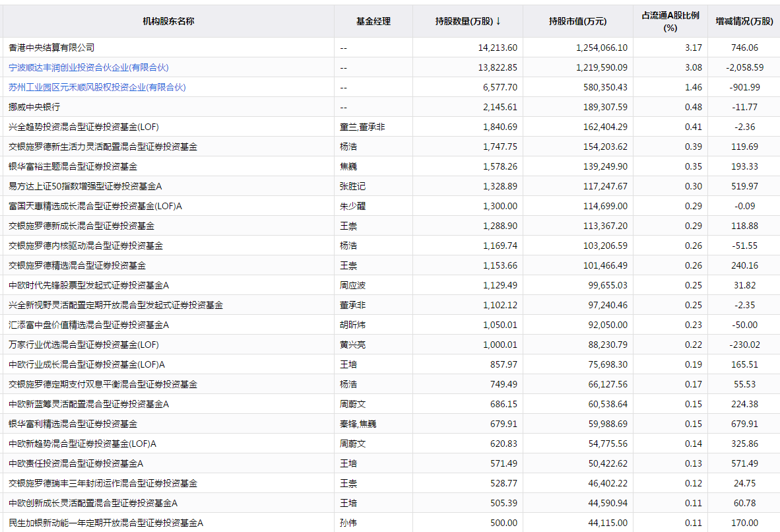
Task: Click fund manager 朱少醒
Action: click(352, 206)
